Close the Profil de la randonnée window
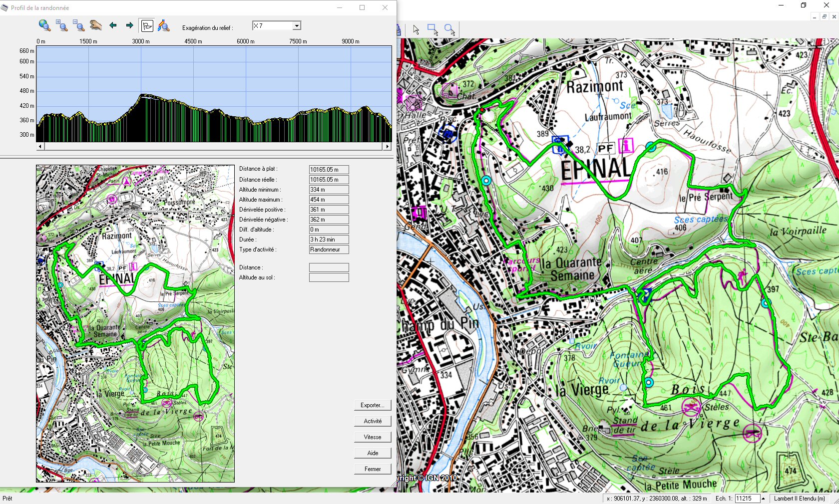839x504 pixels. coord(385,7)
